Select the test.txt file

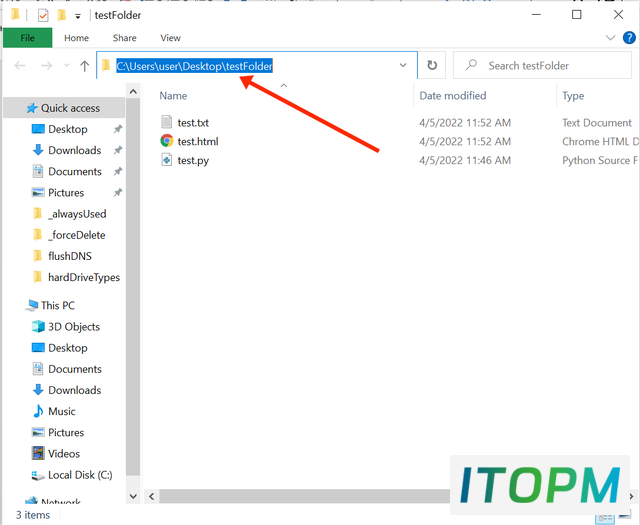click(x=193, y=122)
